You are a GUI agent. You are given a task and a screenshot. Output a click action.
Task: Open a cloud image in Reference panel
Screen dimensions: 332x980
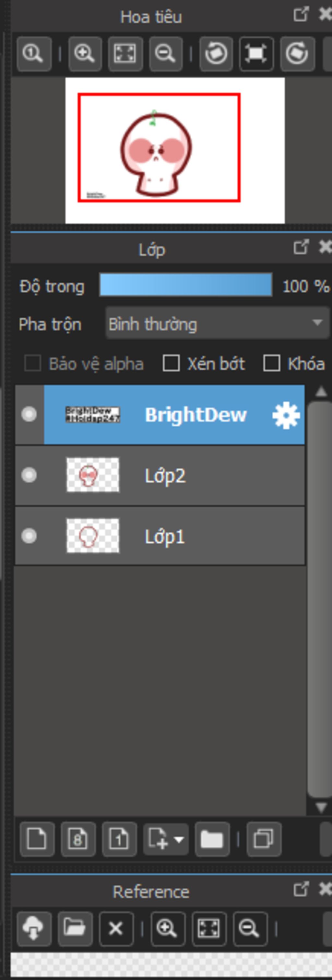click(33, 928)
